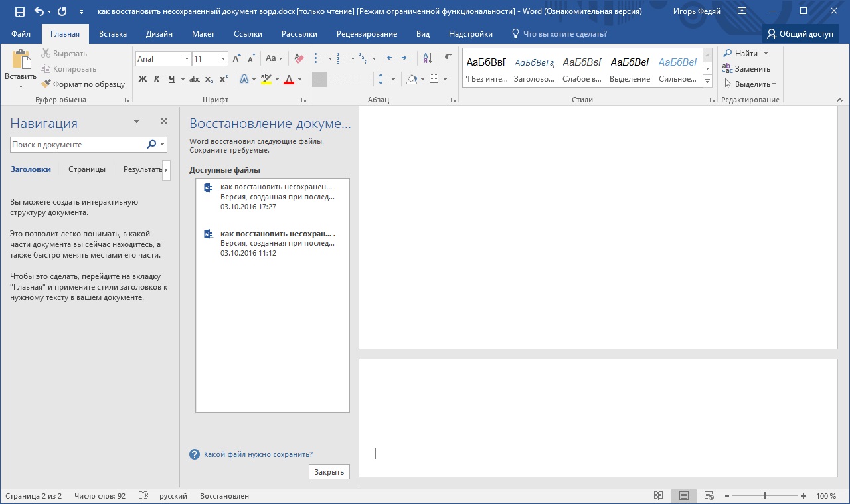Toggle bold (Ж) formatting

point(143,79)
